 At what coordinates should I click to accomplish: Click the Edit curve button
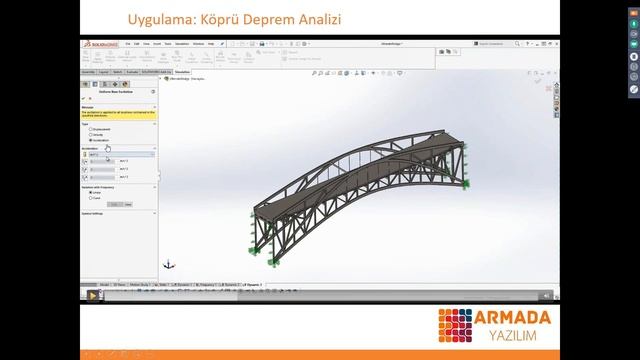pyautogui.click(x=114, y=204)
